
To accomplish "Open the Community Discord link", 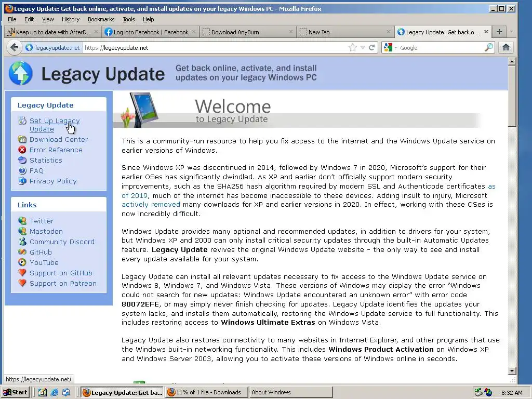I will (62, 242).
